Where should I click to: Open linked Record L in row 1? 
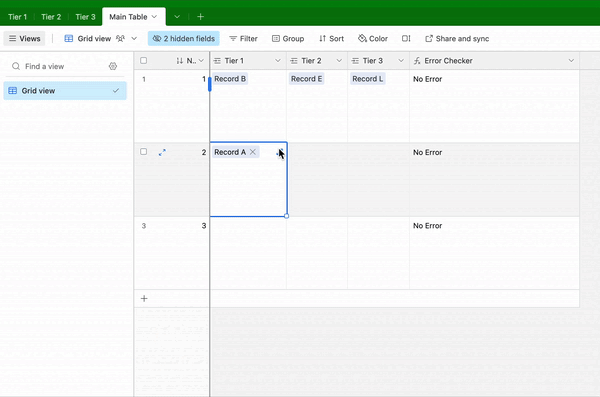368,79
